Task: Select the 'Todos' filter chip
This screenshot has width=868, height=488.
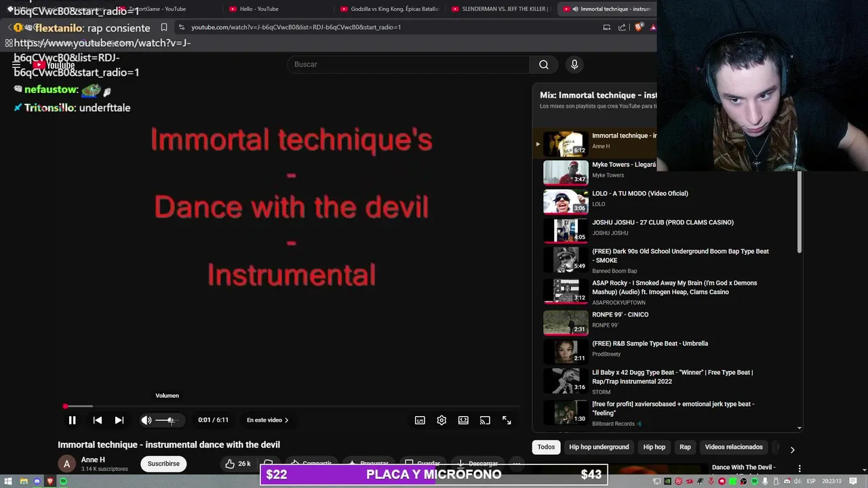Action: (546, 447)
